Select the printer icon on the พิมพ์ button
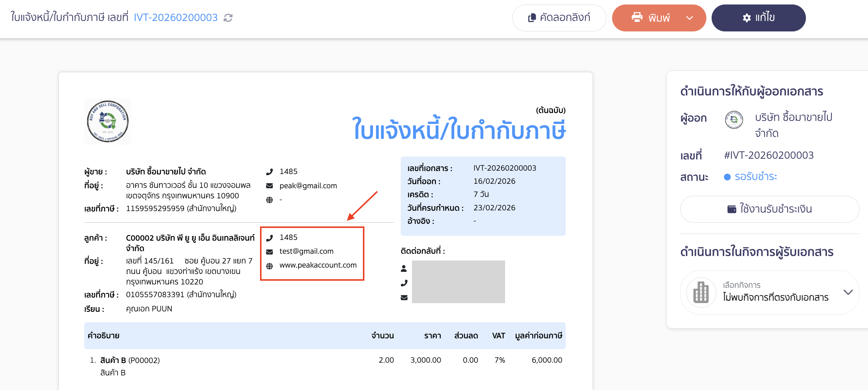Screen dimensions: 868x390 click(637, 18)
